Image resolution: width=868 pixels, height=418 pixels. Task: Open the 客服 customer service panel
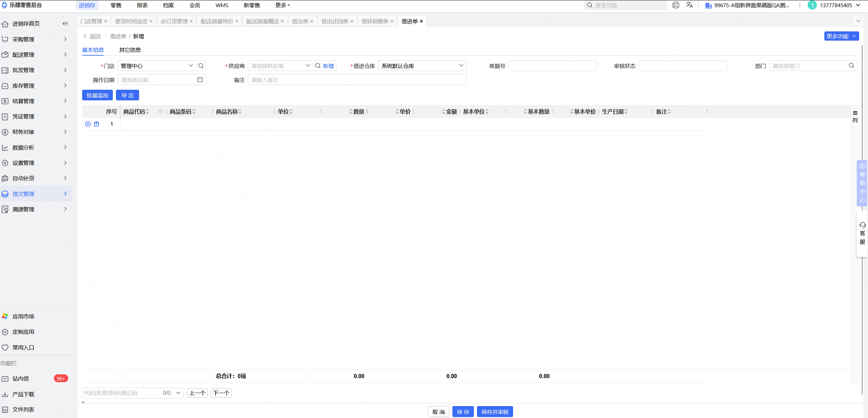tap(862, 233)
